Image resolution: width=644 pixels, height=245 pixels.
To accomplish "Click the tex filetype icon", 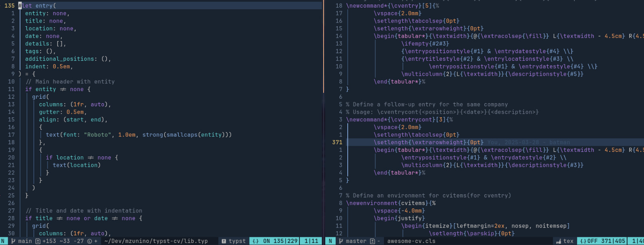I will (x=558, y=241).
